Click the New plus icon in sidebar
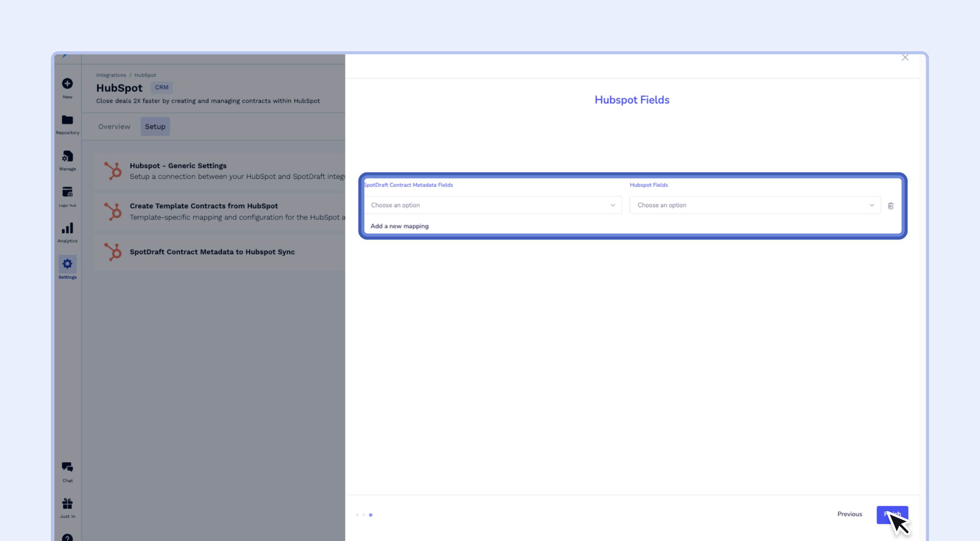The image size is (980, 541). [67, 83]
